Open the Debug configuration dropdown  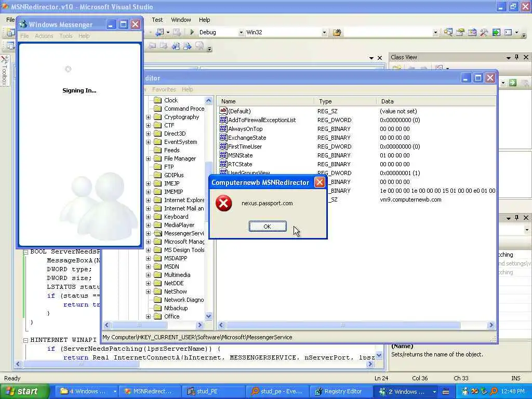[241, 33]
